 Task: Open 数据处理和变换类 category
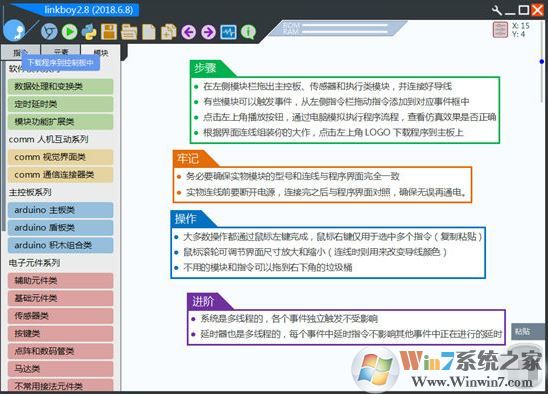(x=60, y=86)
